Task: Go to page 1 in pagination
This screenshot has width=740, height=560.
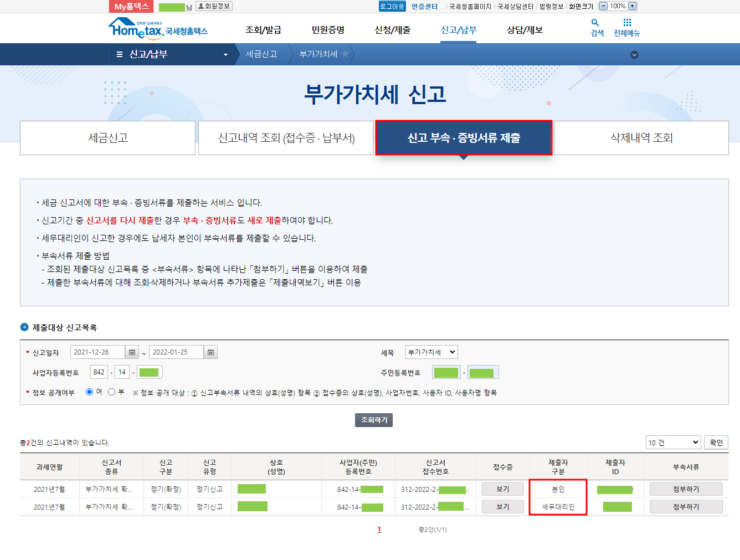Action: 379,530
